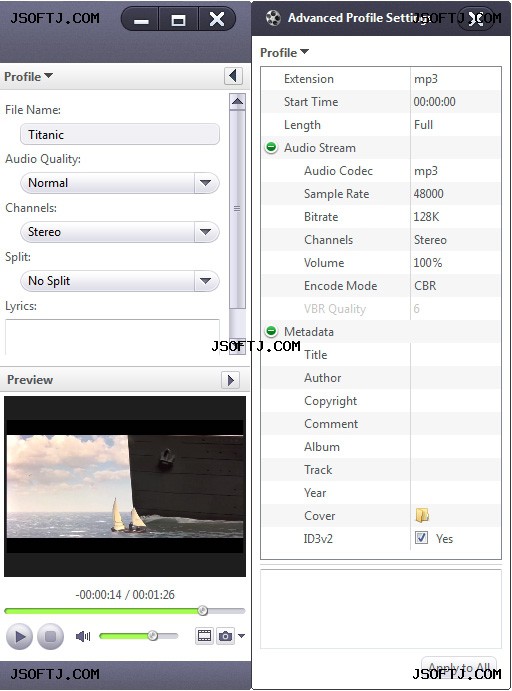Screen dimensions: 512x691
Task: Collapse the Metadata group
Action: [x=271, y=331]
